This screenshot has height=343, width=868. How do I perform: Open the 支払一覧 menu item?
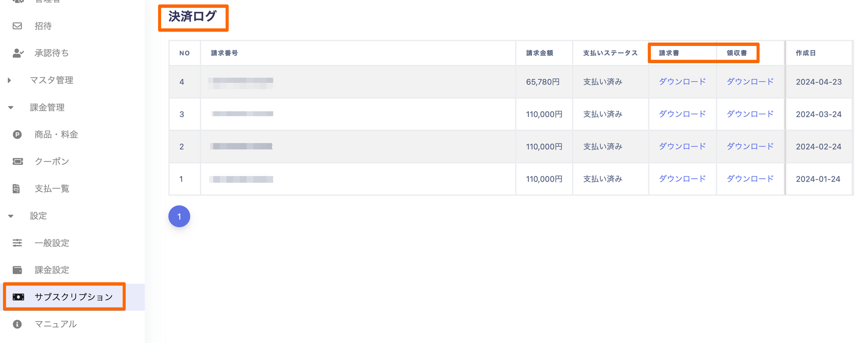(x=52, y=188)
